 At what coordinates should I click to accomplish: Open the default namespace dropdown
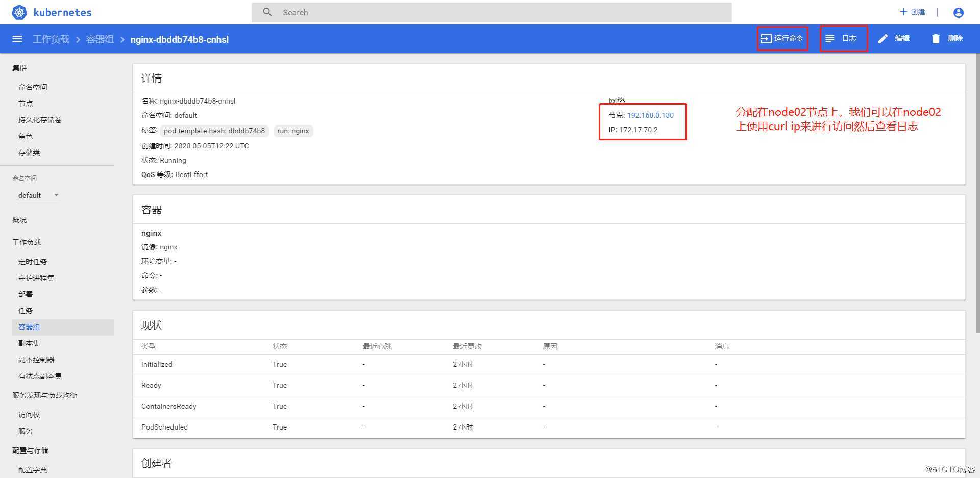(x=38, y=195)
